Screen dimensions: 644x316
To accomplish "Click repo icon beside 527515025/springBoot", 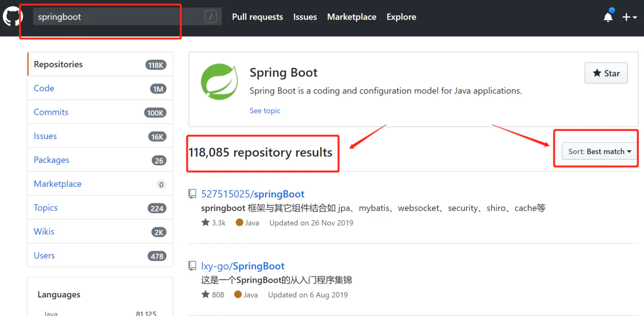I will pos(192,194).
